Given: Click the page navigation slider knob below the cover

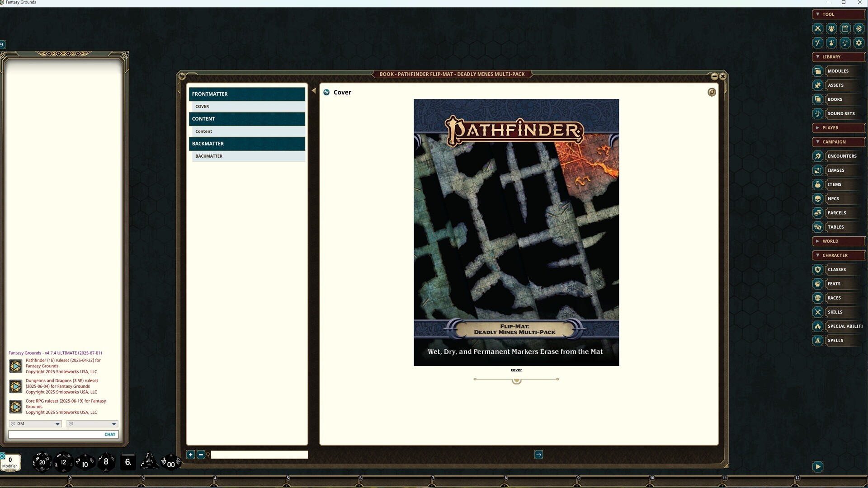Looking at the screenshot, I should click(x=516, y=380).
